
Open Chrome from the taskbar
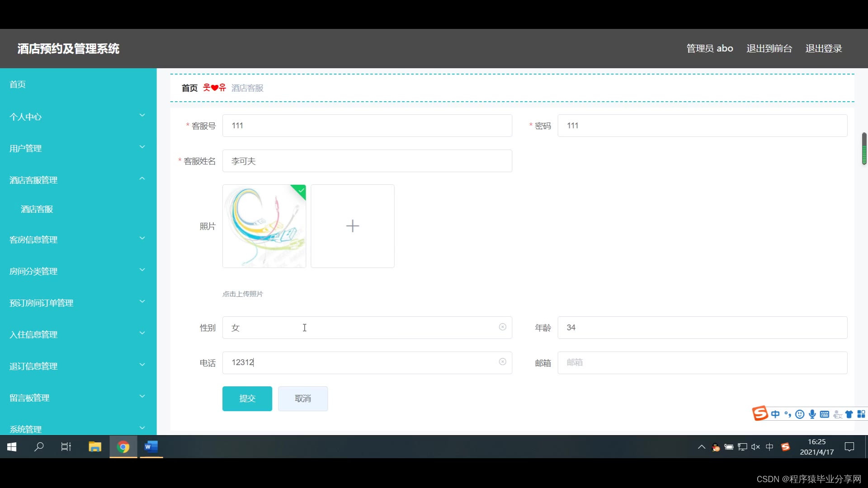pos(123,447)
